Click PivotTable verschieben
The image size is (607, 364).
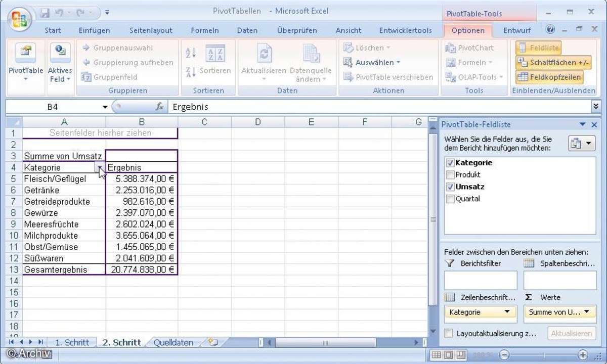coord(388,77)
